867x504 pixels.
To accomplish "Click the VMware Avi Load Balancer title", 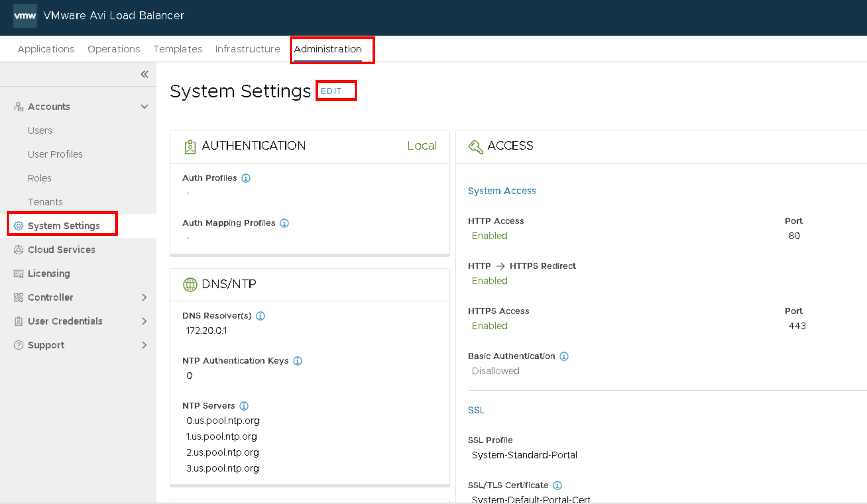I will [x=114, y=16].
